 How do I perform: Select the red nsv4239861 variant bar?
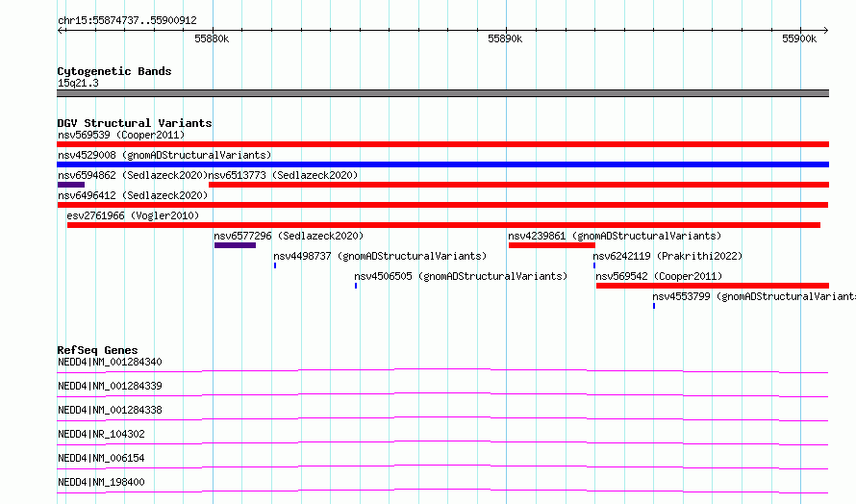point(552,245)
